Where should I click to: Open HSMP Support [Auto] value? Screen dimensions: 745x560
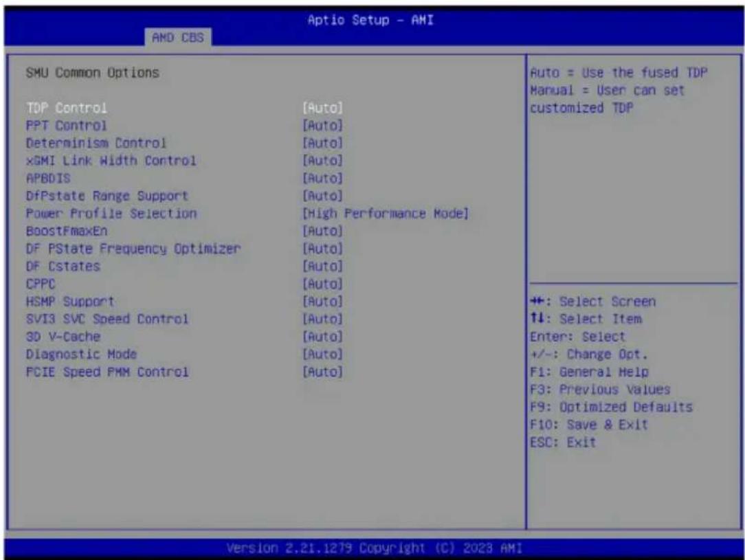(322, 301)
